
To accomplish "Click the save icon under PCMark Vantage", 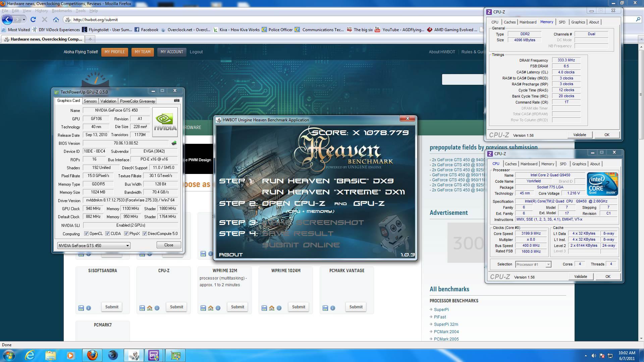I will pyautogui.click(x=325, y=308).
